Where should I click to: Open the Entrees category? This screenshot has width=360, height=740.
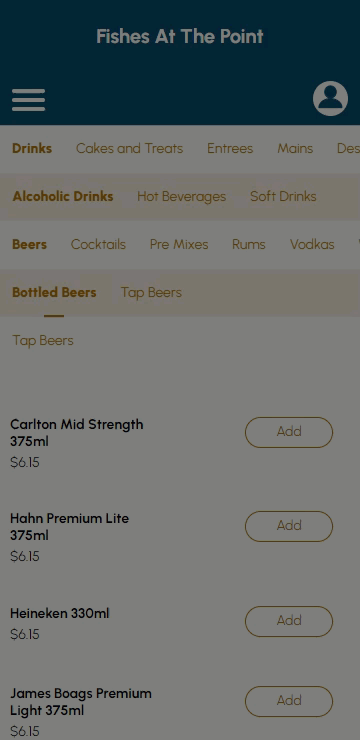click(230, 149)
